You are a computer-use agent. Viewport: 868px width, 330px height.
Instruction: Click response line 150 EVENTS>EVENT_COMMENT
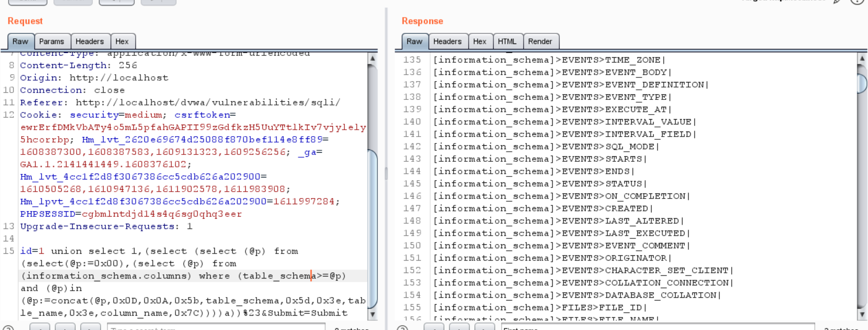pyautogui.click(x=562, y=246)
